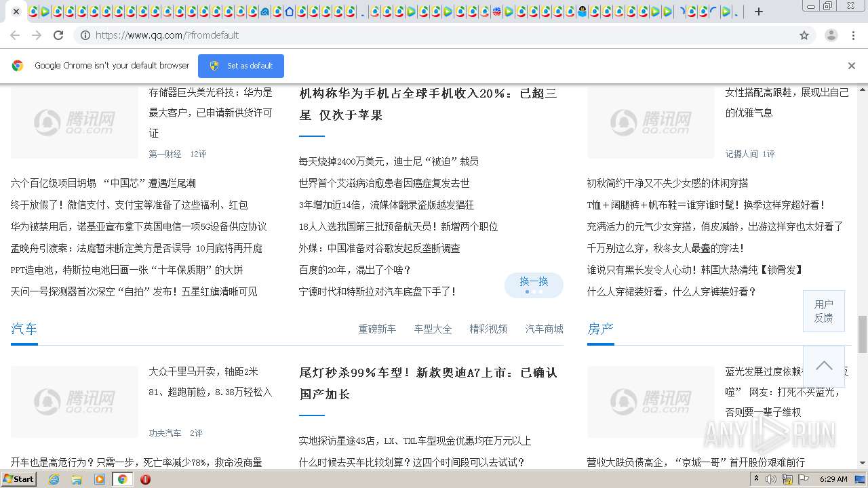868x488 pixels.
Task: Click the page vertical scrollbar thumb
Action: point(862,333)
